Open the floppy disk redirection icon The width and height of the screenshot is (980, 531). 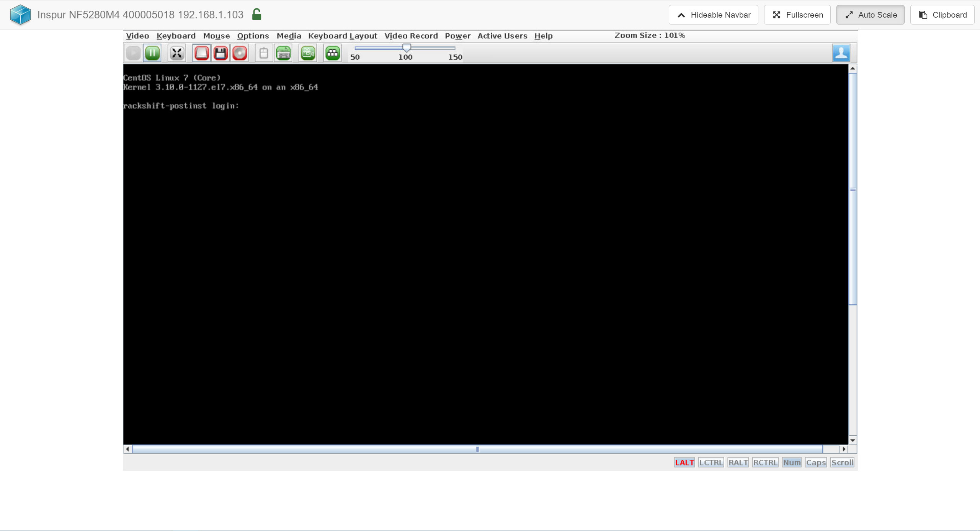(220, 53)
